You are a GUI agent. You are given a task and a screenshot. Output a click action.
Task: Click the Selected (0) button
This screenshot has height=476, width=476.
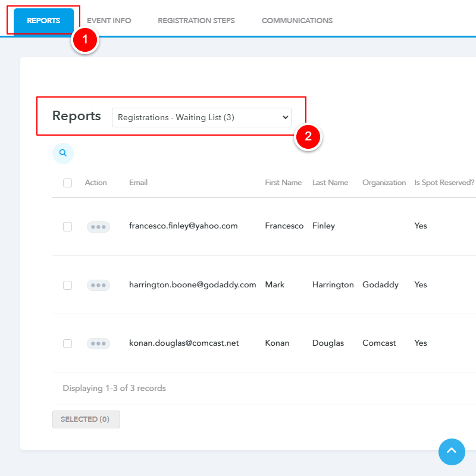tap(86, 419)
